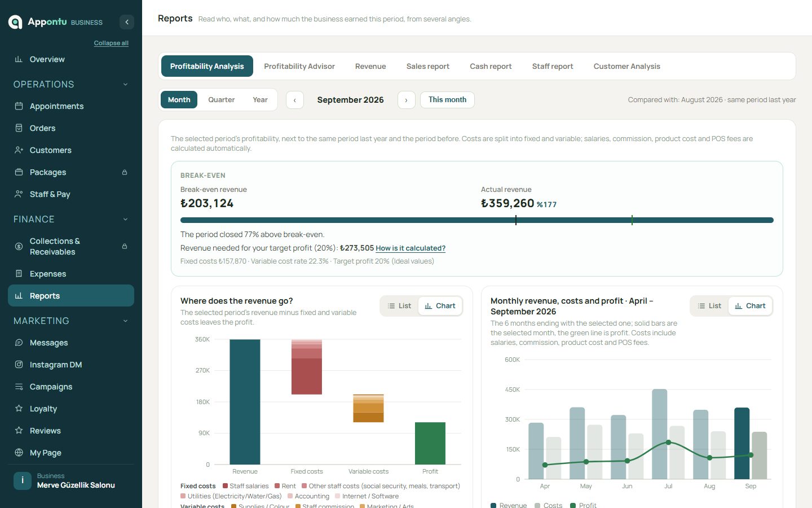Screen dimensions: 812x508
Task: Click the Appointments calendar icon
Action: tap(19, 106)
